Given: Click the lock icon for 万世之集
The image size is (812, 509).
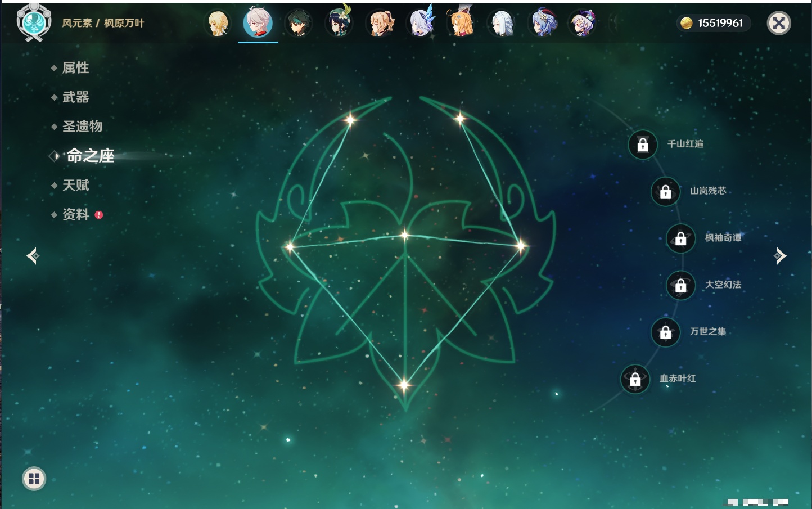Looking at the screenshot, I should pyautogui.click(x=666, y=332).
